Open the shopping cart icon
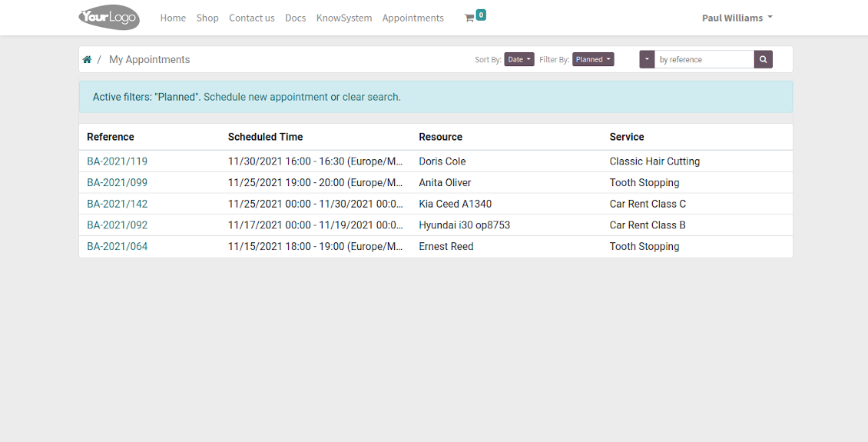Image resolution: width=868 pixels, height=442 pixels. click(x=470, y=18)
